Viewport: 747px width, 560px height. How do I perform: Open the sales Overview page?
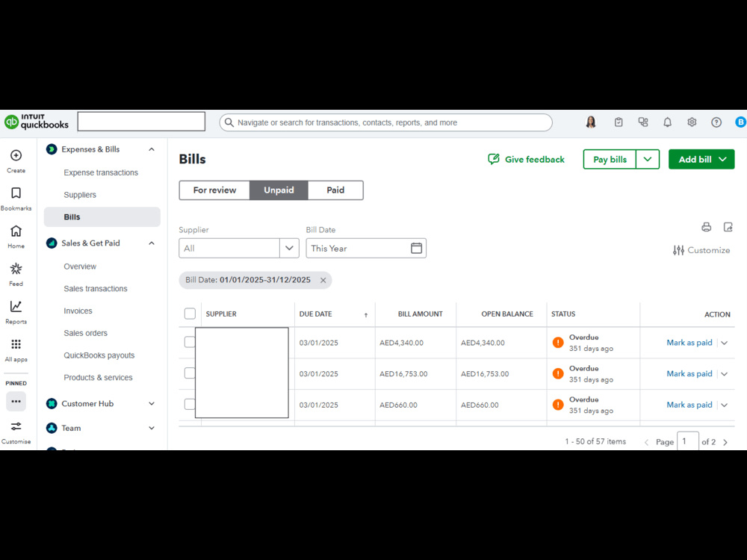click(x=80, y=267)
